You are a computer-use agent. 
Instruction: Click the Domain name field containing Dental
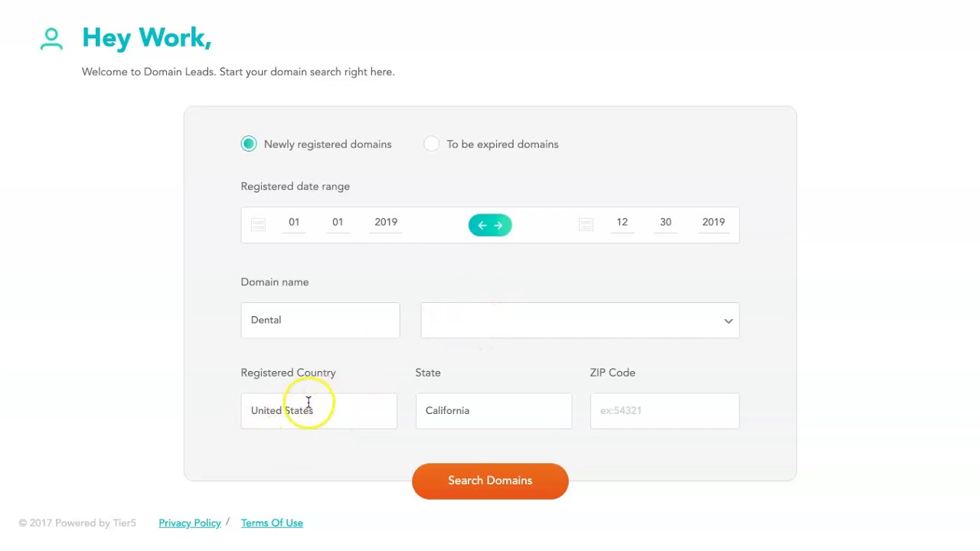click(320, 320)
